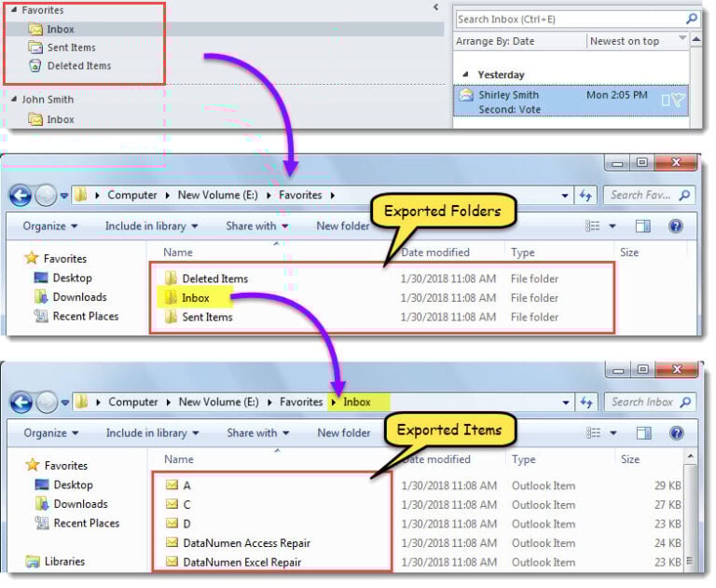The image size is (716, 588).
Task: Select the DataNumen Excel Repair item
Action: (x=234, y=562)
